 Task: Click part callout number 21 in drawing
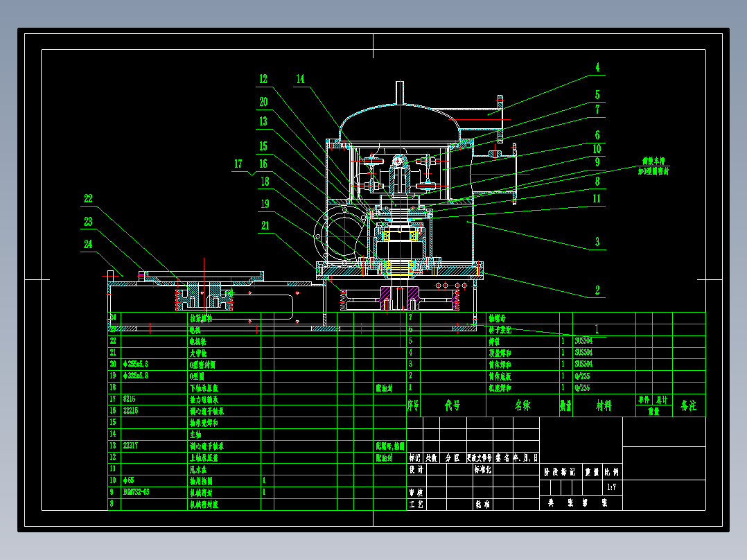(265, 226)
